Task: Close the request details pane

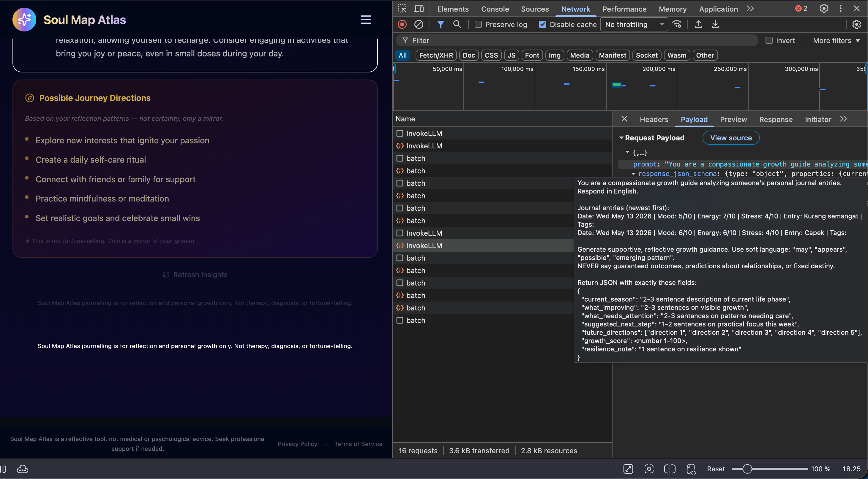Action: [624, 119]
